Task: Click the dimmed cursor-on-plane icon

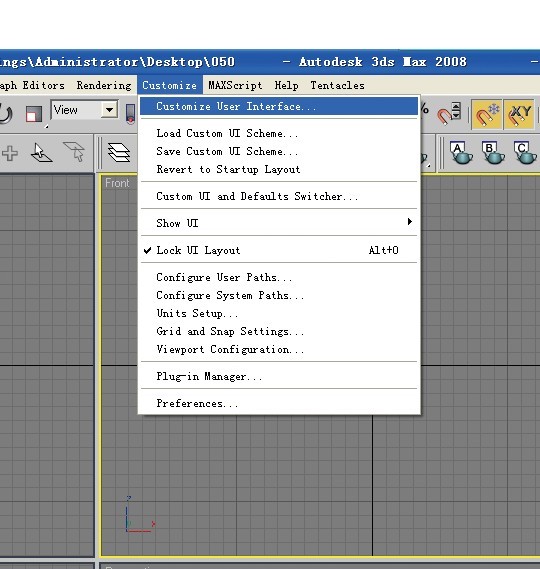Action: click(x=74, y=151)
